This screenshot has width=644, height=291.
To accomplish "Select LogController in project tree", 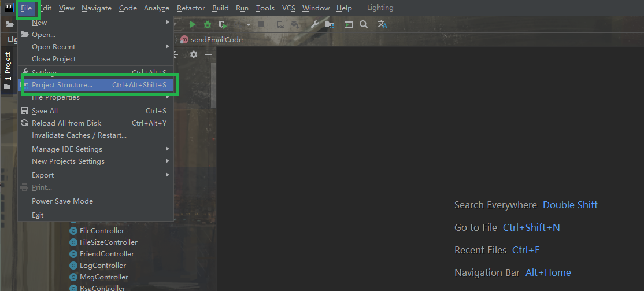I will point(103,266).
